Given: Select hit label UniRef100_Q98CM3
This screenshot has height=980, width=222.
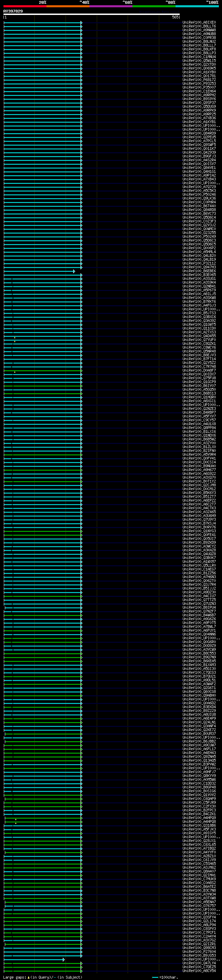Looking at the screenshot, I should point(199,947).
